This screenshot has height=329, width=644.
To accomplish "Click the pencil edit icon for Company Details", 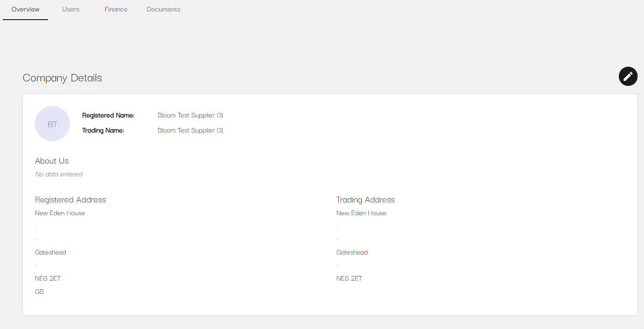I will pyautogui.click(x=628, y=76).
